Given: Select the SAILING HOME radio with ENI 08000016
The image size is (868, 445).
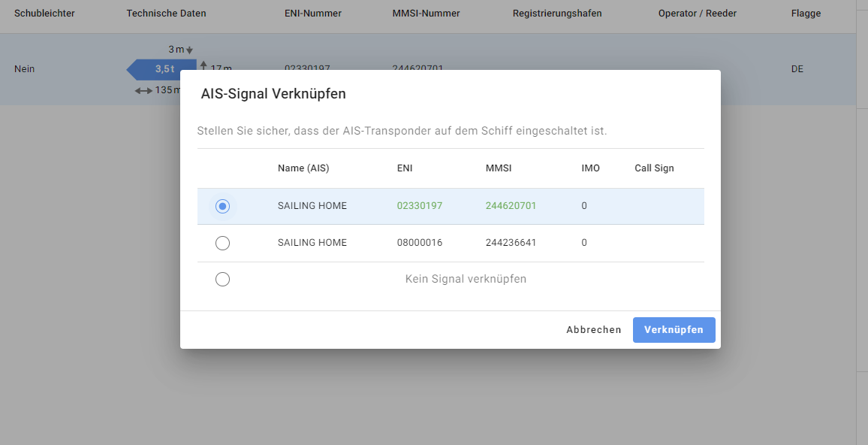Looking at the screenshot, I should pyautogui.click(x=222, y=243).
